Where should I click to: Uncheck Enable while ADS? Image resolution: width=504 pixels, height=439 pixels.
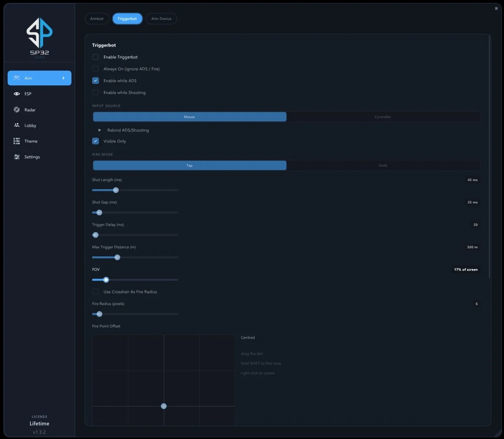[x=96, y=80]
